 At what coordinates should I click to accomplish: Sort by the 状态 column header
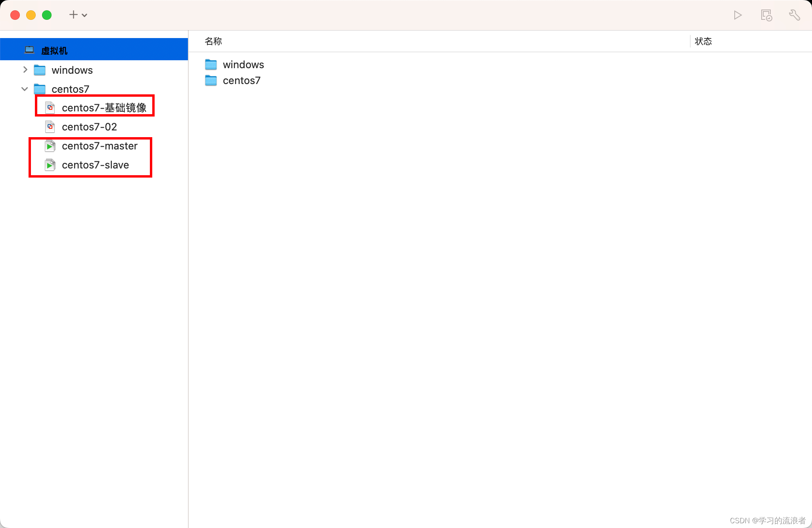coord(703,41)
